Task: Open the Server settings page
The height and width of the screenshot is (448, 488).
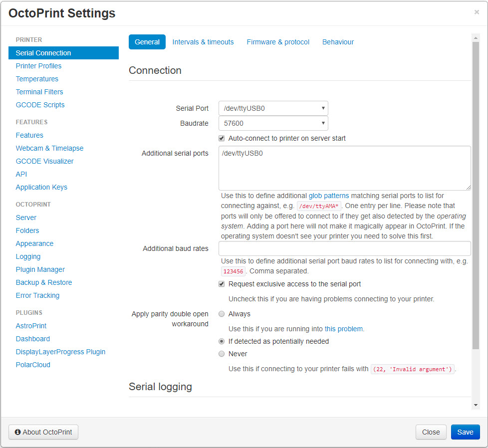Action: click(x=26, y=218)
